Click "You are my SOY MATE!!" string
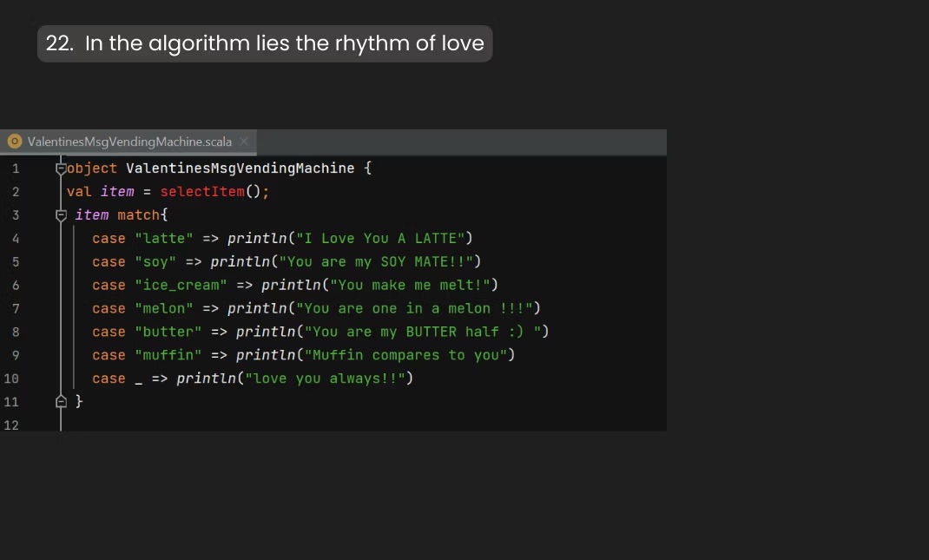The image size is (929, 560). (x=376, y=262)
